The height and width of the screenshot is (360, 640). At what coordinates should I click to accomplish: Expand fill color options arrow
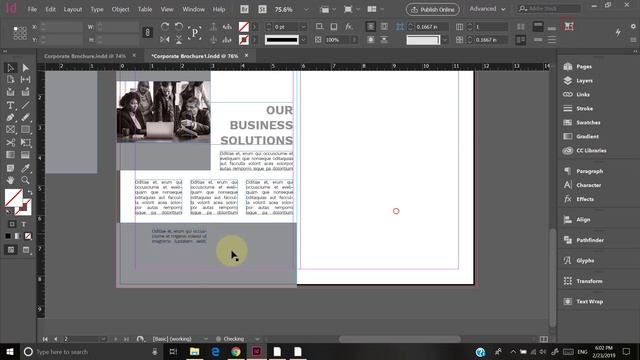click(x=254, y=27)
